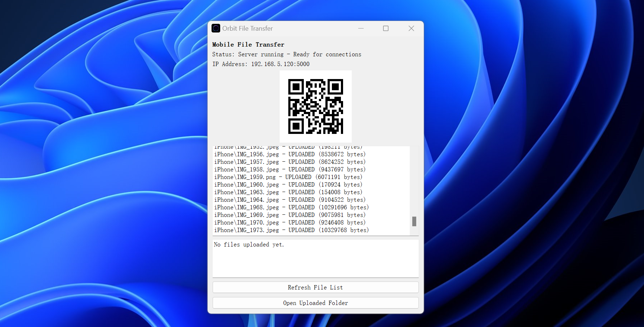Screen dimensions: 644x327
Task: Select the IMG_1970.jpeg log entry
Action: 290,223
